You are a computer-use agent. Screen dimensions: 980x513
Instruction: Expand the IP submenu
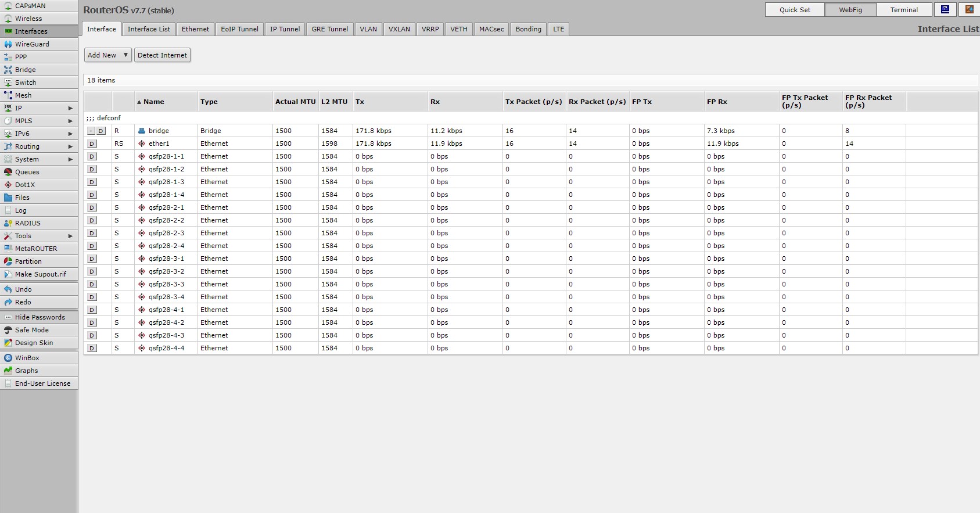[x=39, y=108]
